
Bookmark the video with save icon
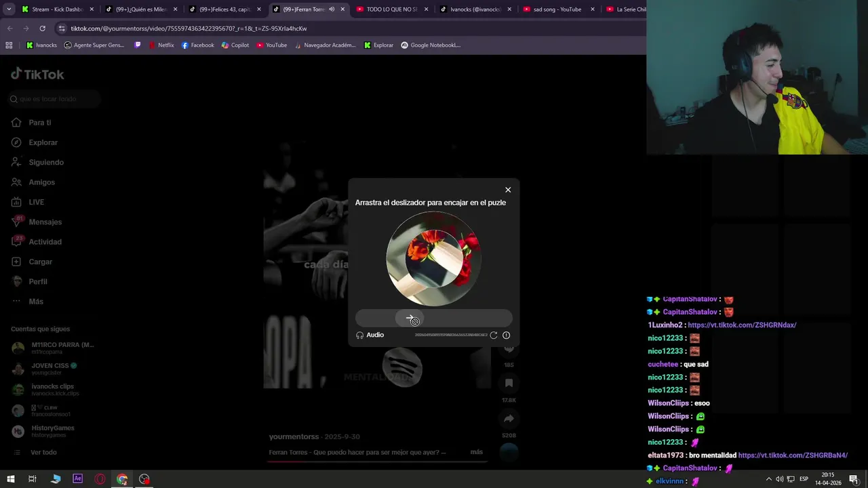tap(509, 384)
